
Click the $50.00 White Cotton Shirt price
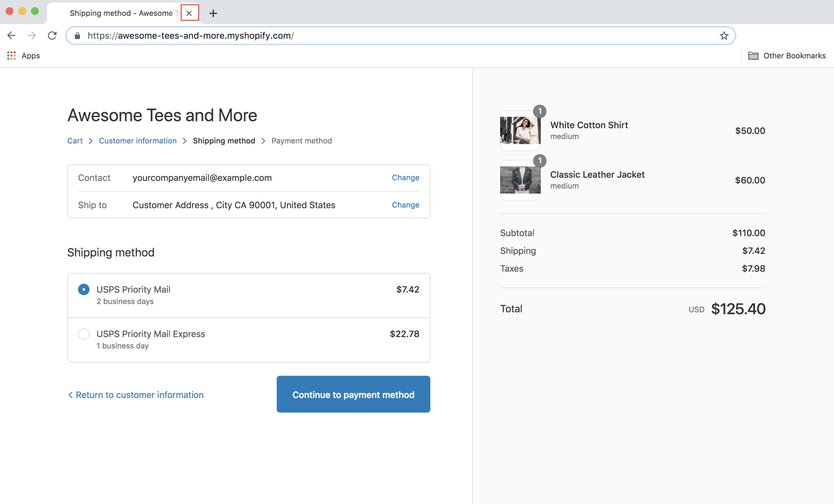(750, 131)
